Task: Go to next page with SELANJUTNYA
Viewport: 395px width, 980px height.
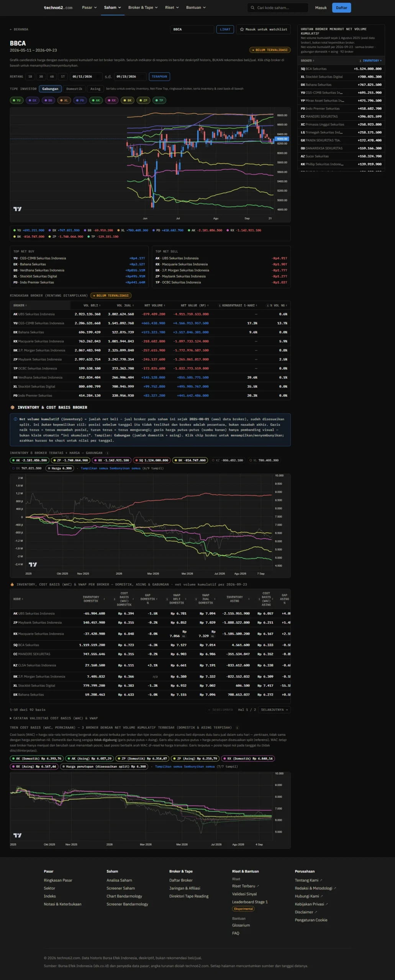Action: tap(274, 710)
